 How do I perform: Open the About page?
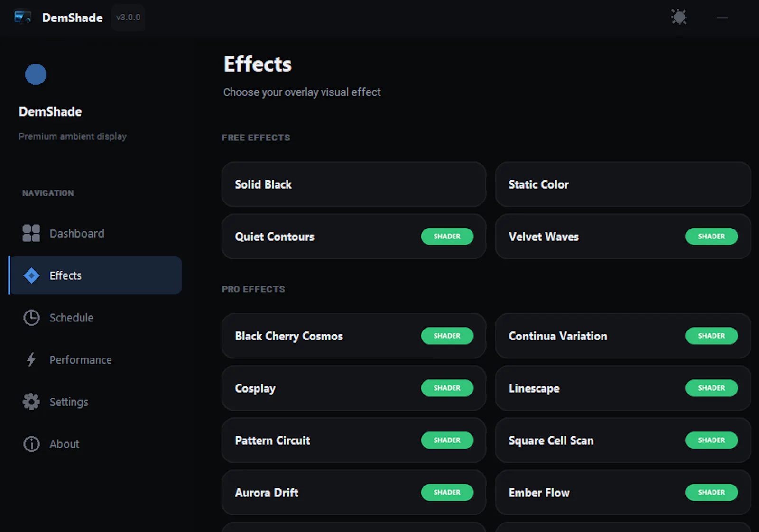coord(95,444)
